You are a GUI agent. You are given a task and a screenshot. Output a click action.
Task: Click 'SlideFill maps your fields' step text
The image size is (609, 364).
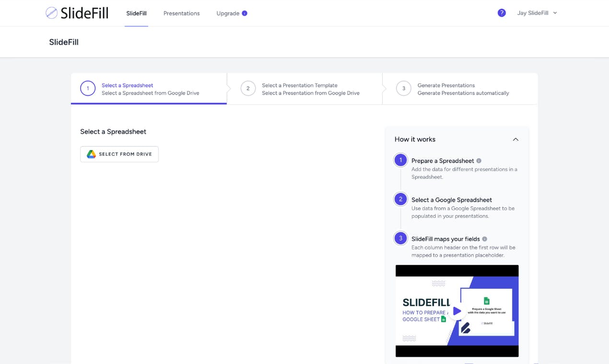coord(445,239)
